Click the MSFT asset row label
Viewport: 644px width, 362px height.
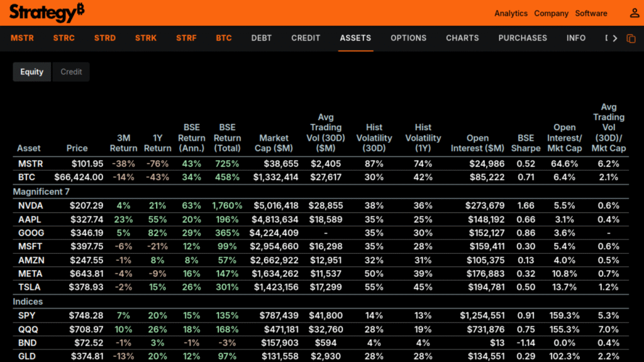coord(30,246)
